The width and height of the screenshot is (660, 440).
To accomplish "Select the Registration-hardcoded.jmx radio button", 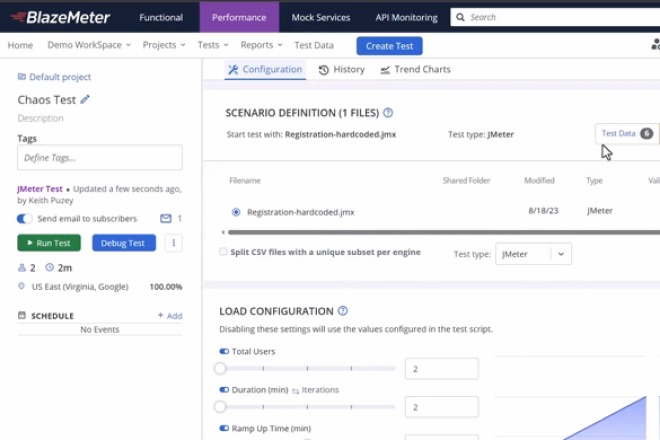I will [236, 212].
